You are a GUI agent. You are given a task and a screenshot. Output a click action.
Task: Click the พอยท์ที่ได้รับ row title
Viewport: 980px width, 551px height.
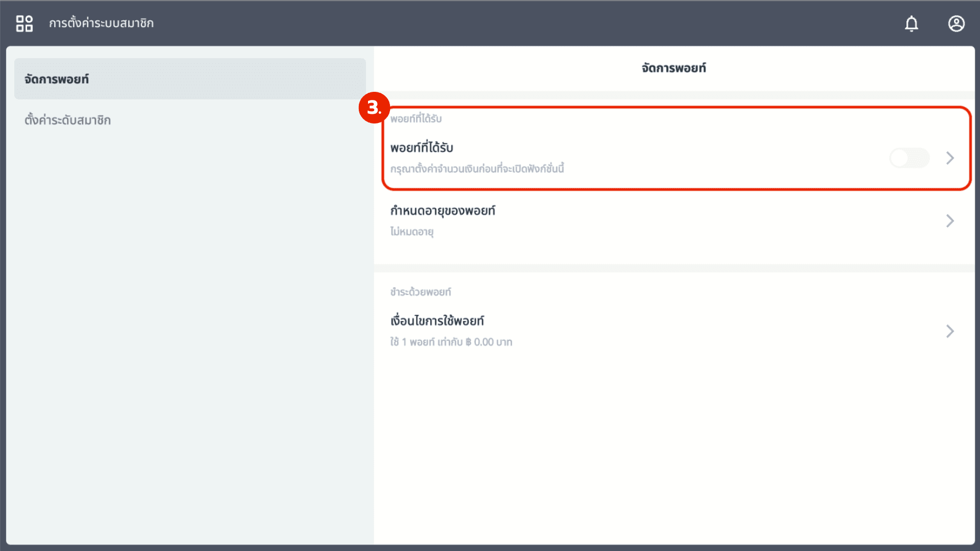(422, 148)
